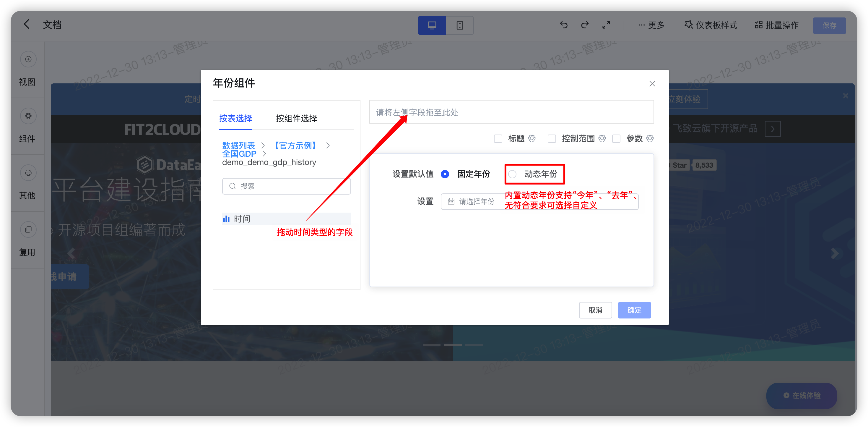The height and width of the screenshot is (427, 868).
Task: Open 仪表板样式 settings
Action: 711,25
